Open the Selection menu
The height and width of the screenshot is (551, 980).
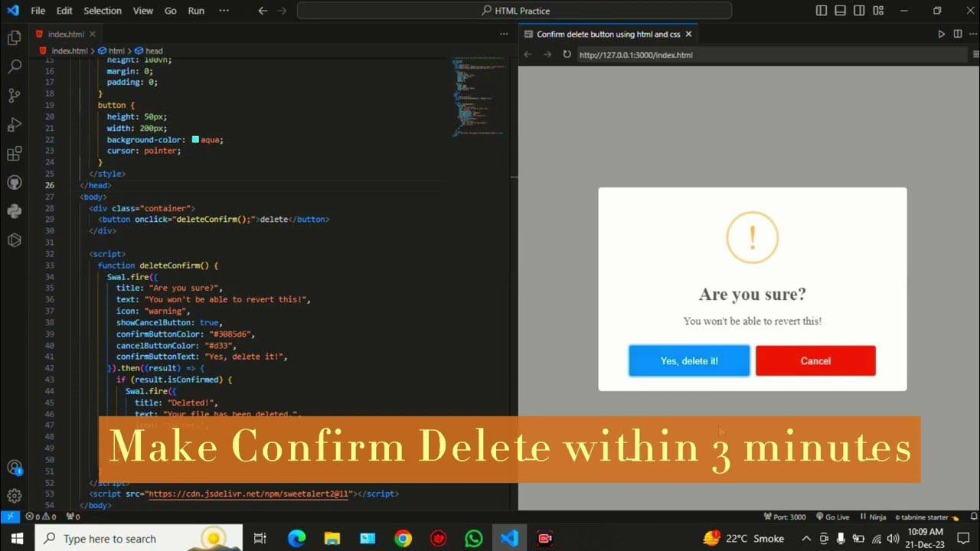tap(103, 11)
